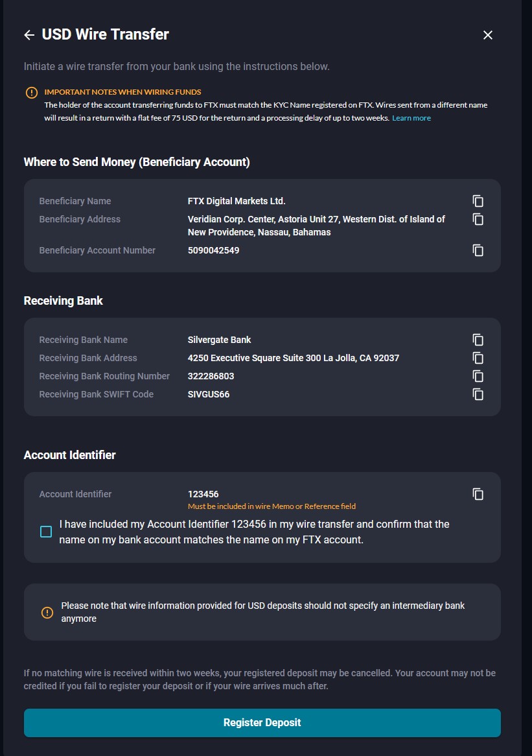
Task: Open the Learn more link
Action: point(411,118)
